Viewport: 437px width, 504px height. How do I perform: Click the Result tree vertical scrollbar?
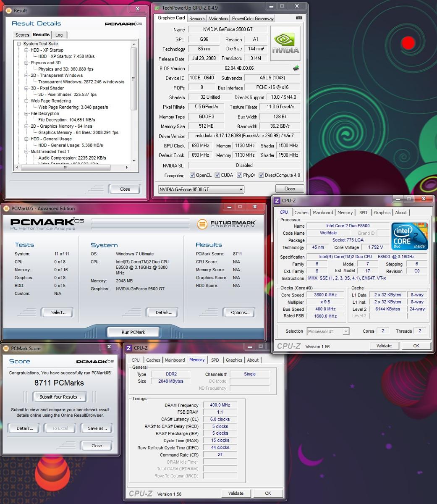(x=134, y=103)
